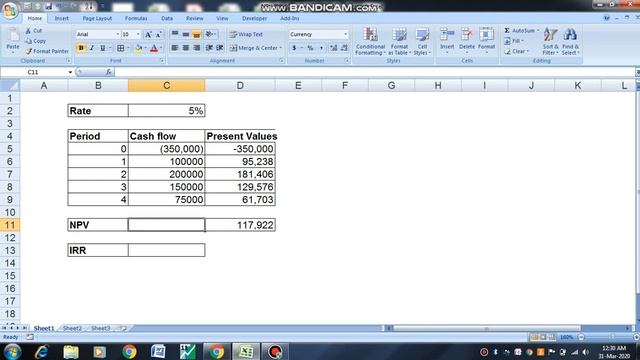Click the Increase Indent icon
Image resolution: width=640 pixels, height=360 pixels.
[x=220, y=48]
